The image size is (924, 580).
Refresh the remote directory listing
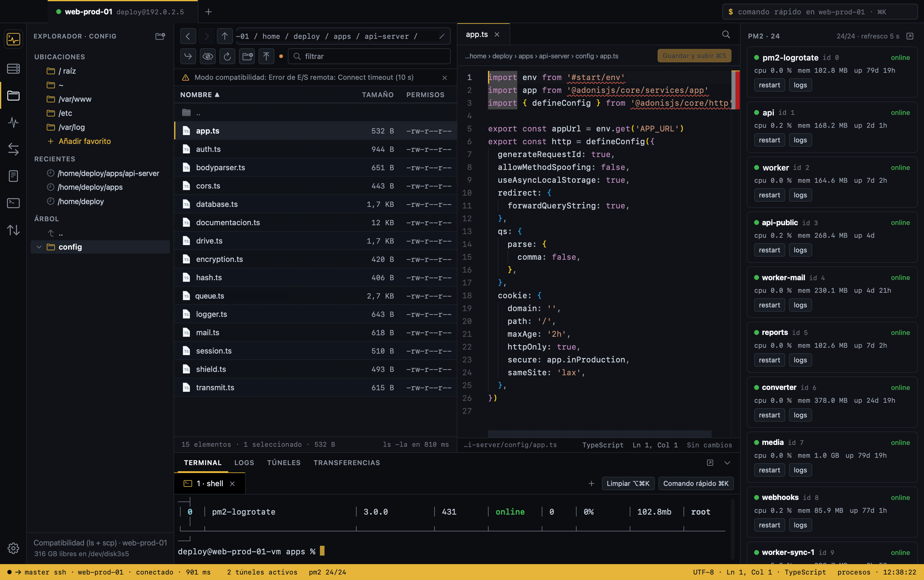[227, 57]
